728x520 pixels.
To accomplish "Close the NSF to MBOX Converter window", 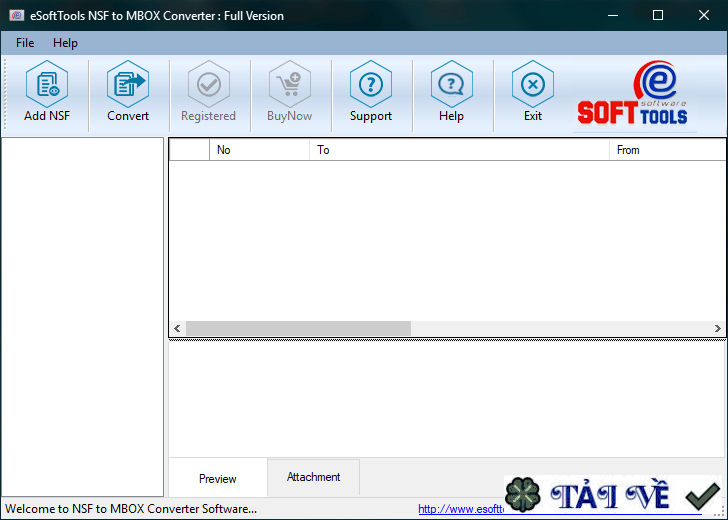I will pyautogui.click(x=704, y=15).
